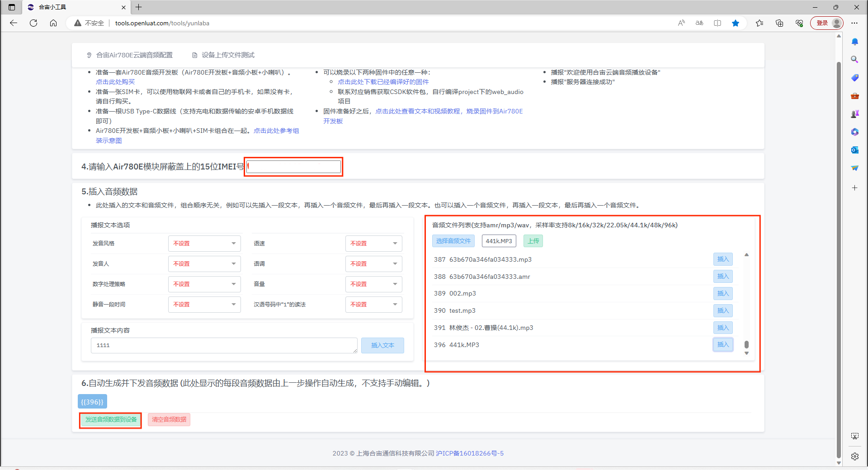Click 发送音频数据到设备 button
Image resolution: width=868 pixels, height=470 pixels.
(x=111, y=420)
